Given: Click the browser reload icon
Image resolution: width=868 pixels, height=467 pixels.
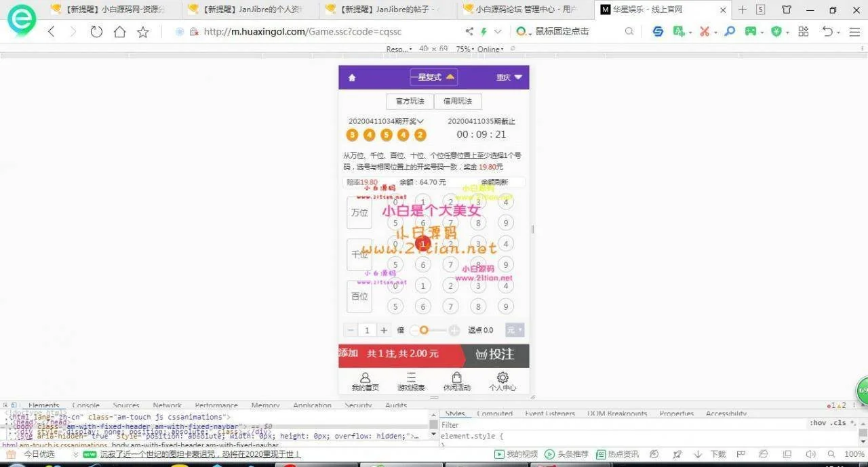Looking at the screenshot, I should [96, 32].
